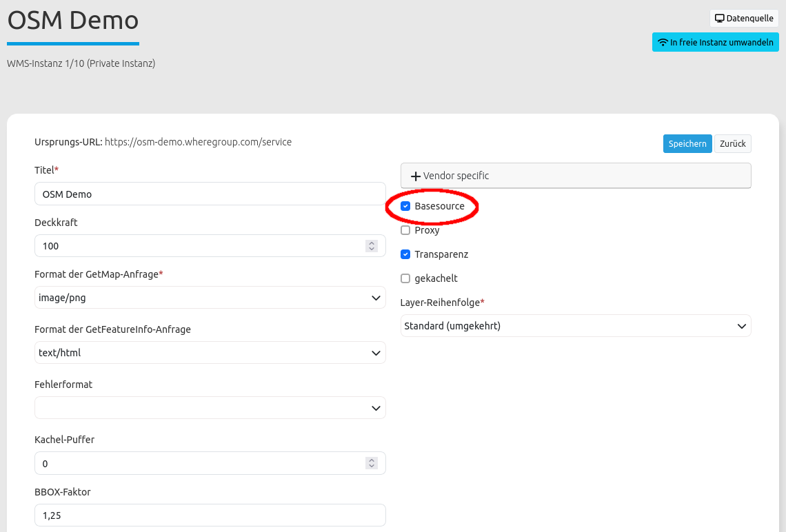
Task: Click the Datenquelle monitor icon button
Action: pyautogui.click(x=720, y=19)
